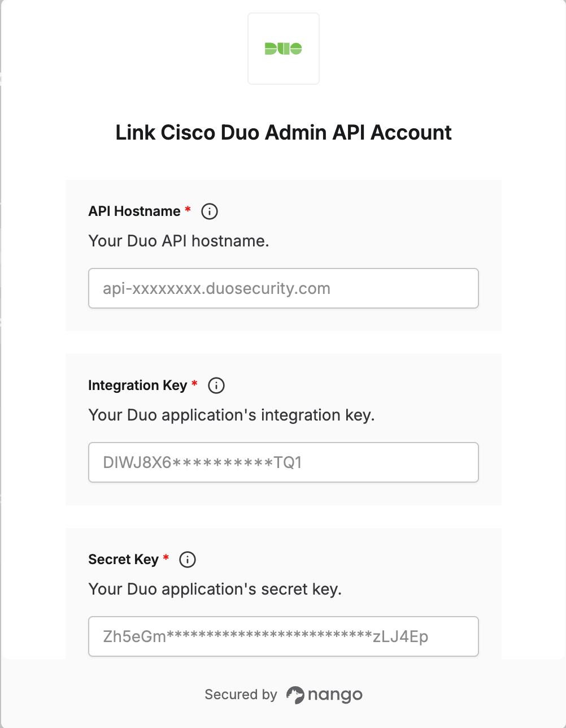The image size is (566, 728).
Task: Focus the Integration Key input field
Action: click(284, 462)
